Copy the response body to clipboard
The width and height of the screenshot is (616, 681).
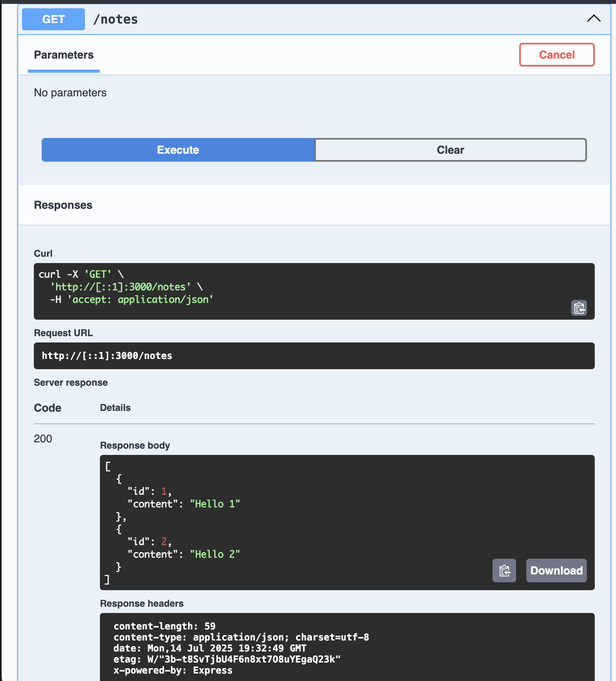pos(504,571)
